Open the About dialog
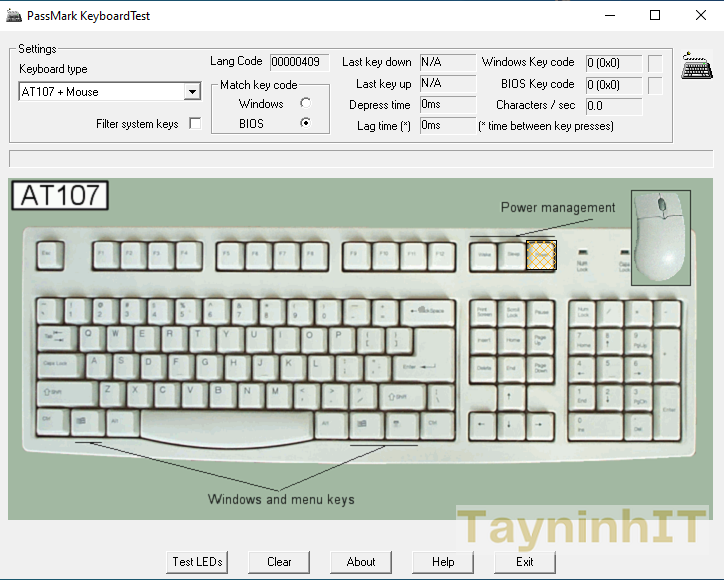Image resolution: width=724 pixels, height=580 pixels. point(361,562)
